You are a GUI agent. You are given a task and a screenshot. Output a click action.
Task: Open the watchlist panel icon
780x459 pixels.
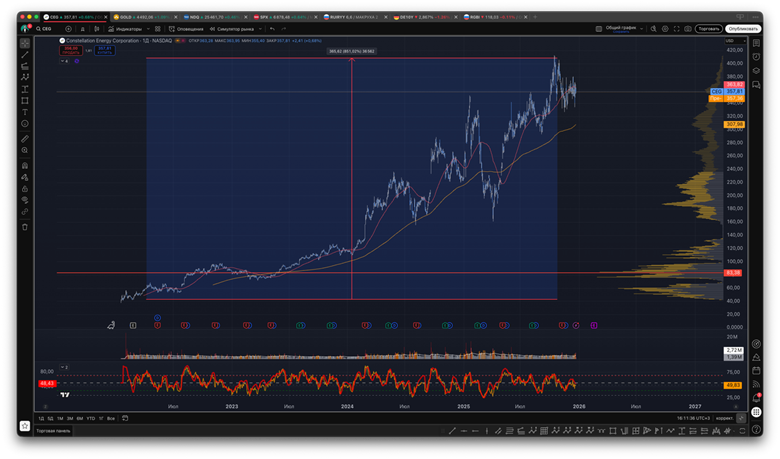coord(757,42)
